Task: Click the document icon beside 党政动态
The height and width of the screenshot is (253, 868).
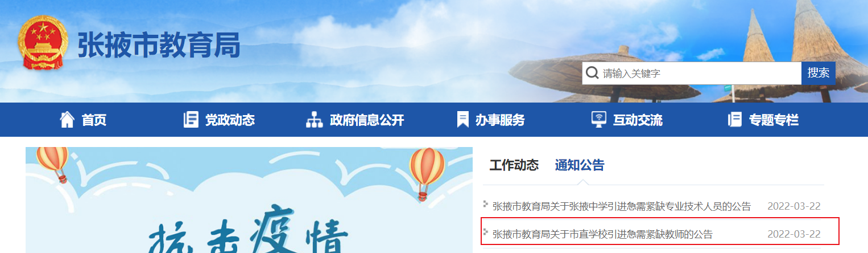Action: pos(191,120)
